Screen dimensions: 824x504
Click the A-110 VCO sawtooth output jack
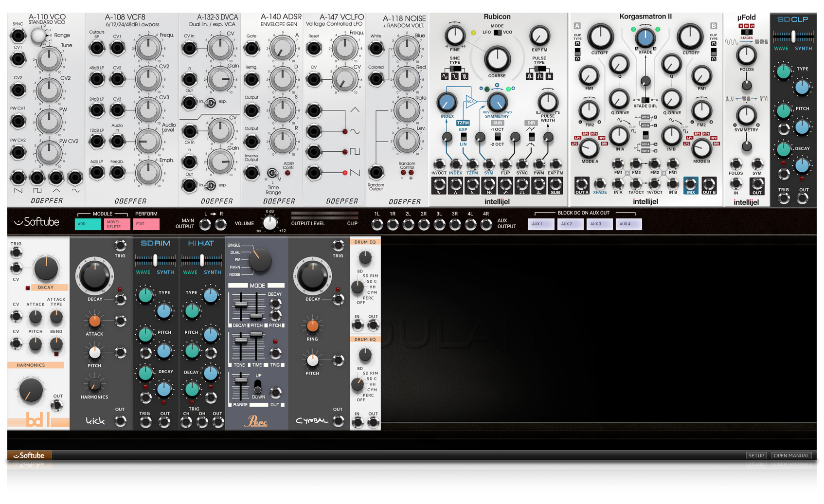pos(18,178)
